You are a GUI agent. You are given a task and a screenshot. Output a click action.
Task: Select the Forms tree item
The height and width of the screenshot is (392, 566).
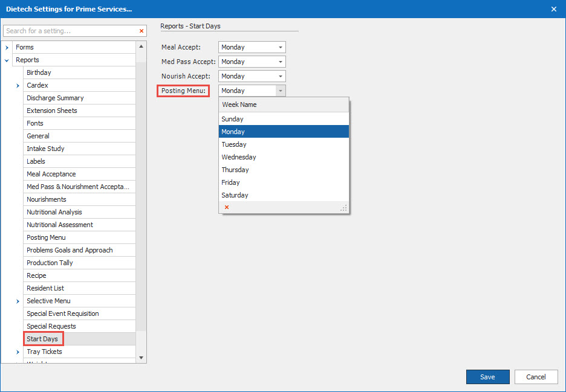74,47
